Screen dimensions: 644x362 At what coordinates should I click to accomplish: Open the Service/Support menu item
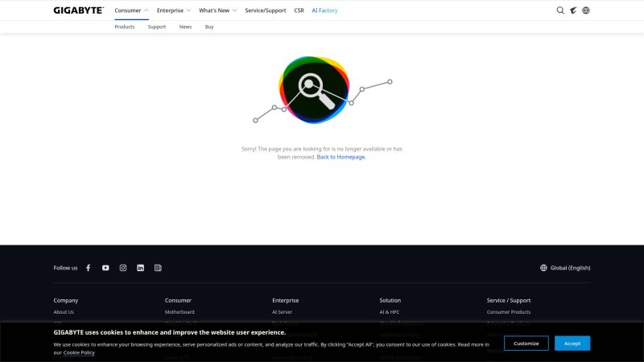[x=265, y=10]
